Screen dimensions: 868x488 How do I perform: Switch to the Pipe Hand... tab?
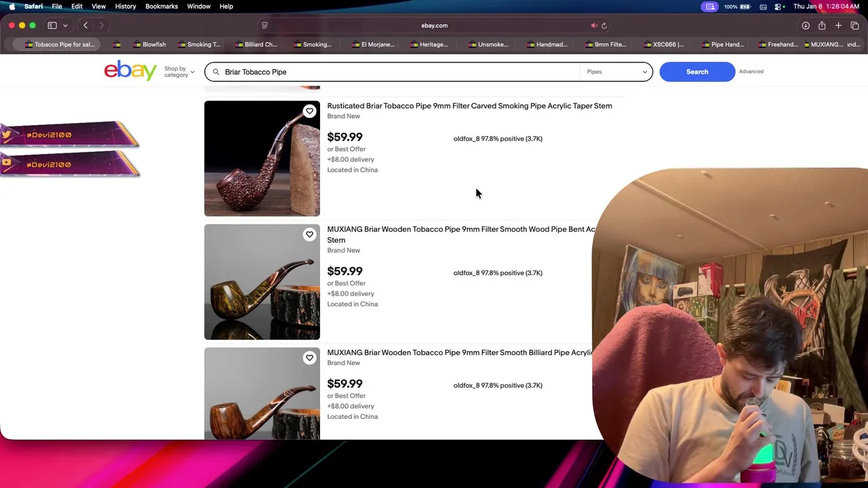[x=723, y=45]
